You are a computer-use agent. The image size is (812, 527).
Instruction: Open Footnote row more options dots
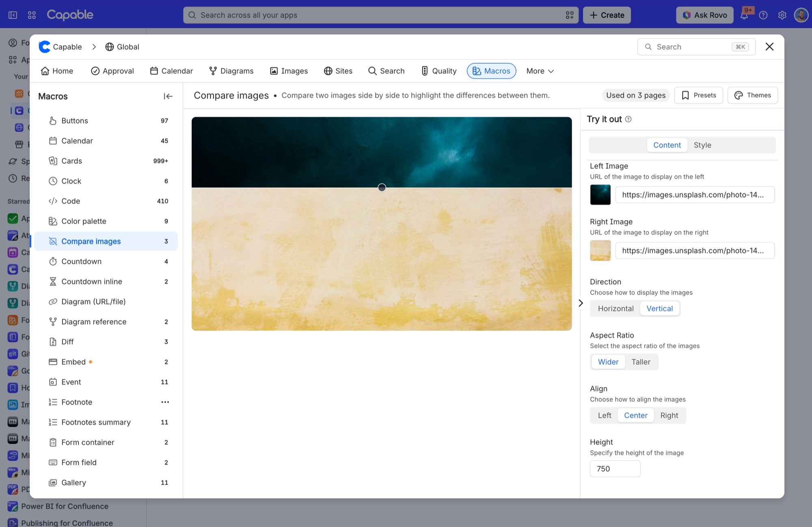point(165,402)
